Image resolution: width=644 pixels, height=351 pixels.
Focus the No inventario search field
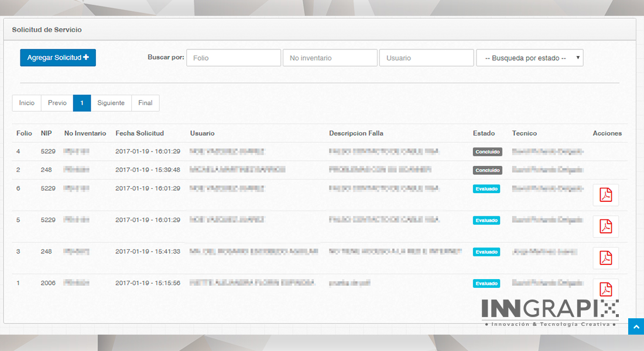tap(330, 58)
